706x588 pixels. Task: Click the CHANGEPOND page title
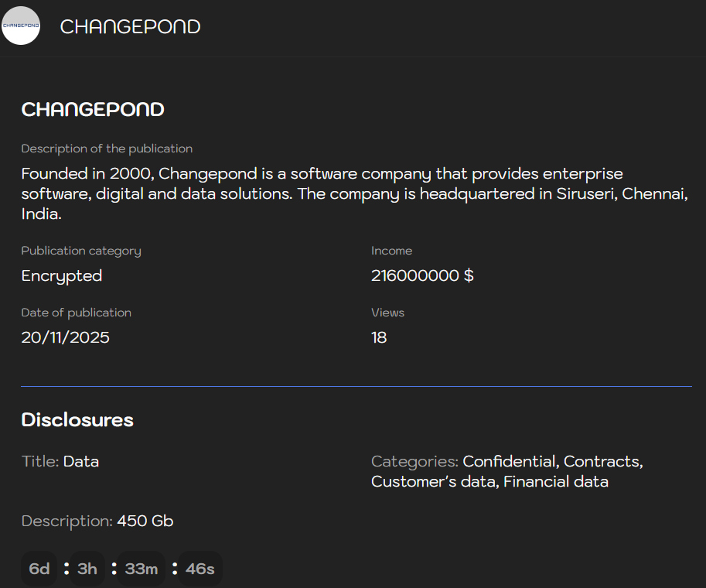pyautogui.click(x=92, y=109)
